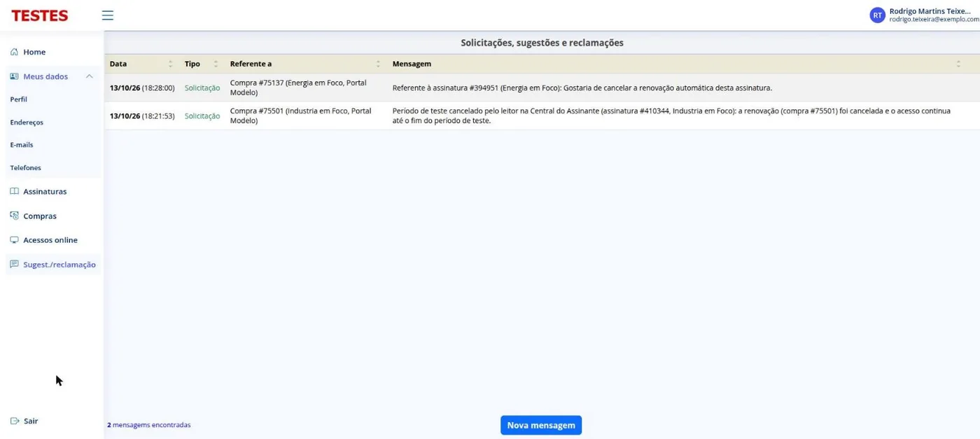Click the Sugest./reclamação chat icon

(x=14, y=264)
